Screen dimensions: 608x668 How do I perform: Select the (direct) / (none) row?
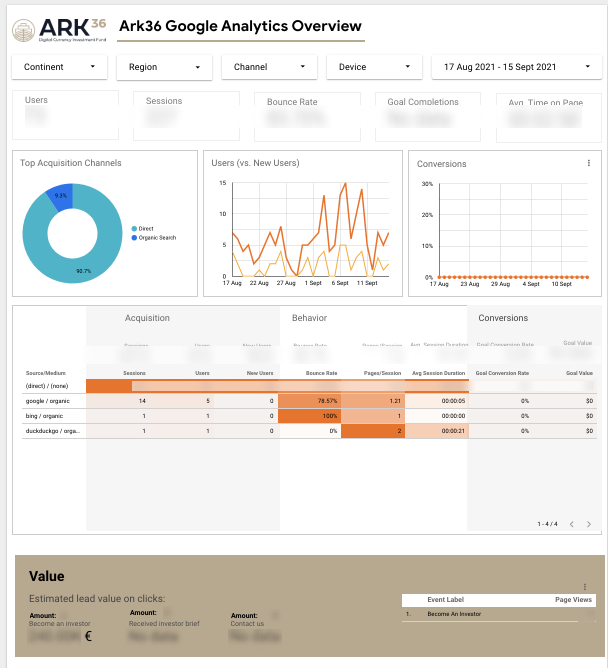coord(309,386)
